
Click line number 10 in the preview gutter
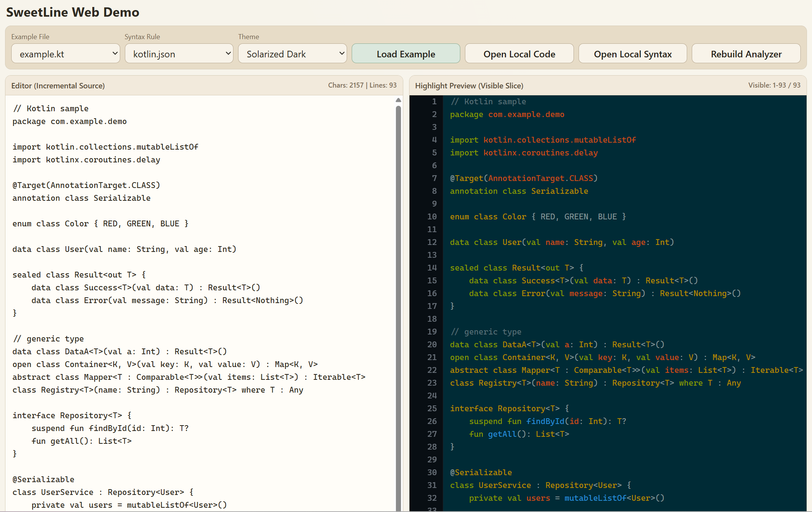432,217
